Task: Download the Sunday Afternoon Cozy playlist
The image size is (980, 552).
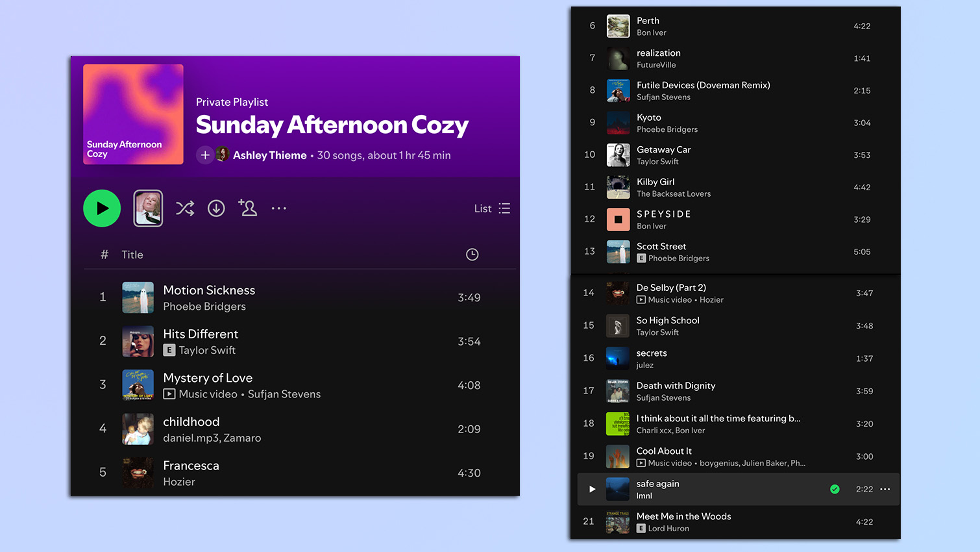Action: tap(216, 208)
